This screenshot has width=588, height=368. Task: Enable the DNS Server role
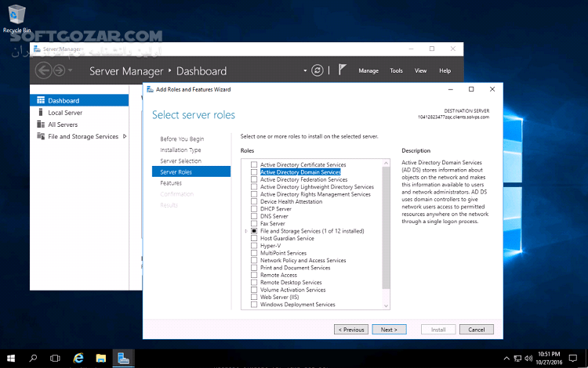click(x=254, y=216)
